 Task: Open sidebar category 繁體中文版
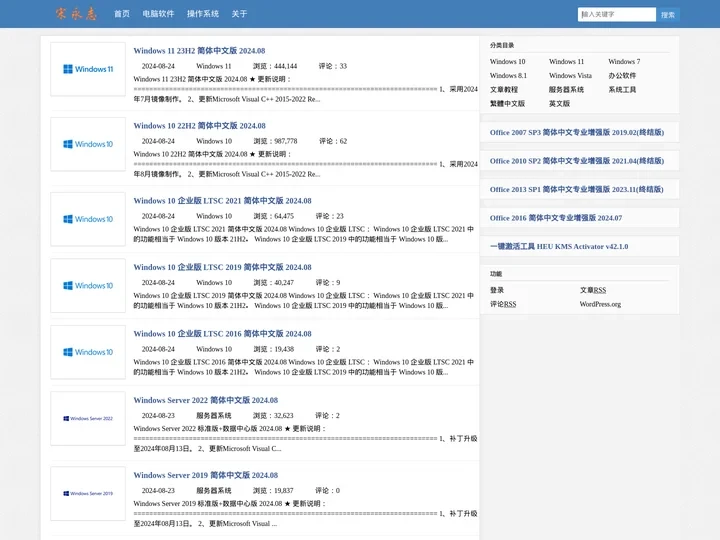507,103
